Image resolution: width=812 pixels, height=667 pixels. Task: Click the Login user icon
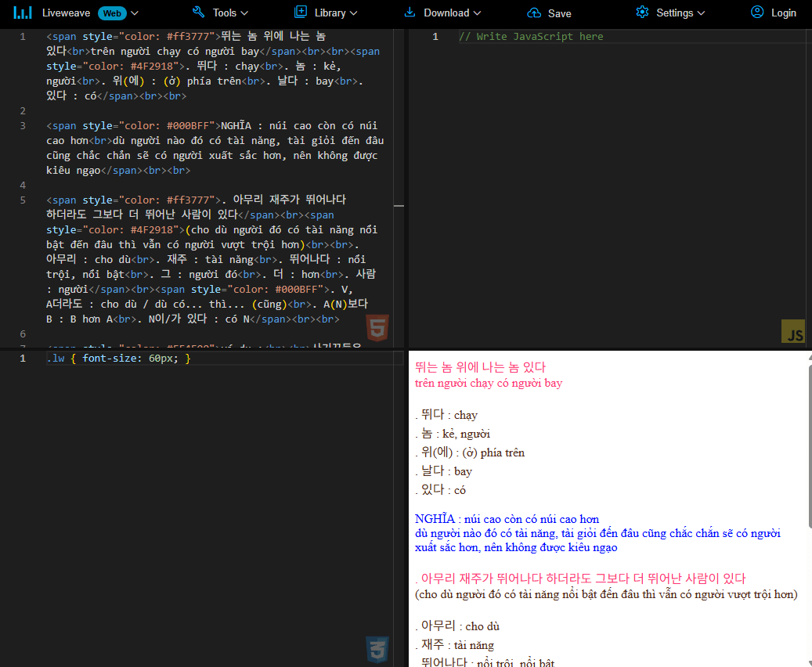(757, 13)
